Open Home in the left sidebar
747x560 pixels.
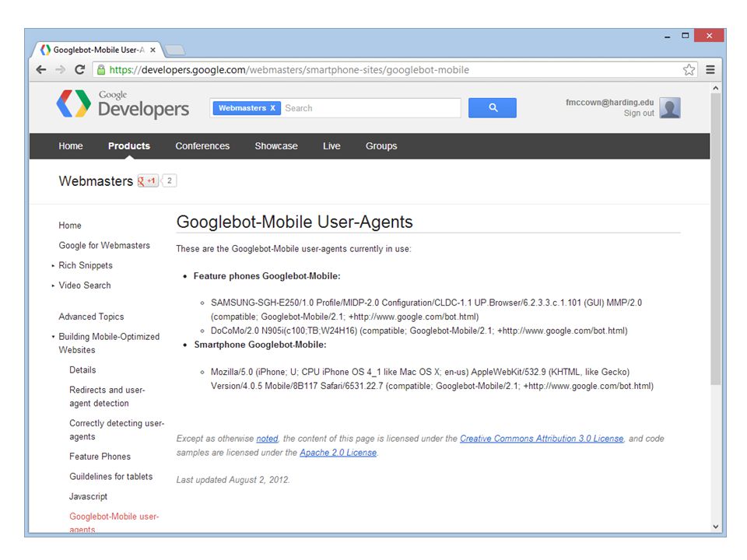point(70,226)
